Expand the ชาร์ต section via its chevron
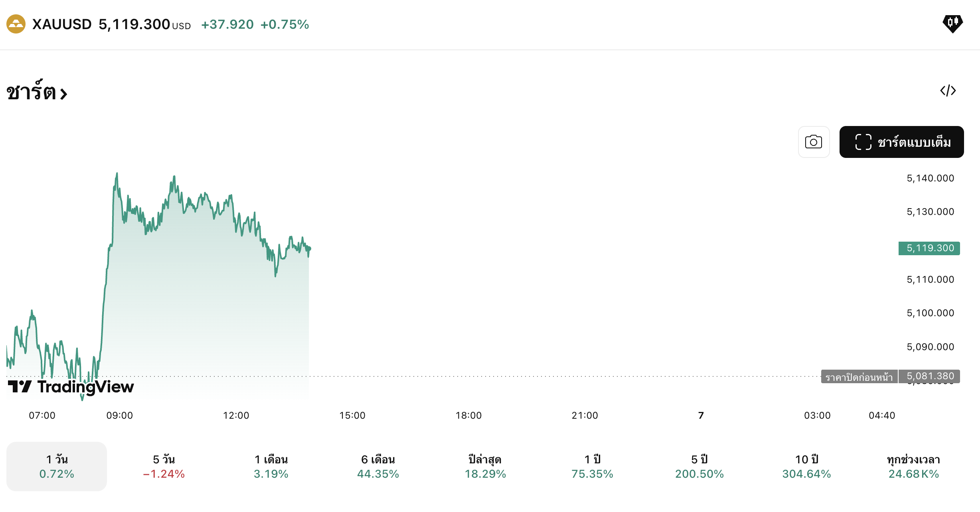The height and width of the screenshot is (512, 980). click(x=63, y=94)
